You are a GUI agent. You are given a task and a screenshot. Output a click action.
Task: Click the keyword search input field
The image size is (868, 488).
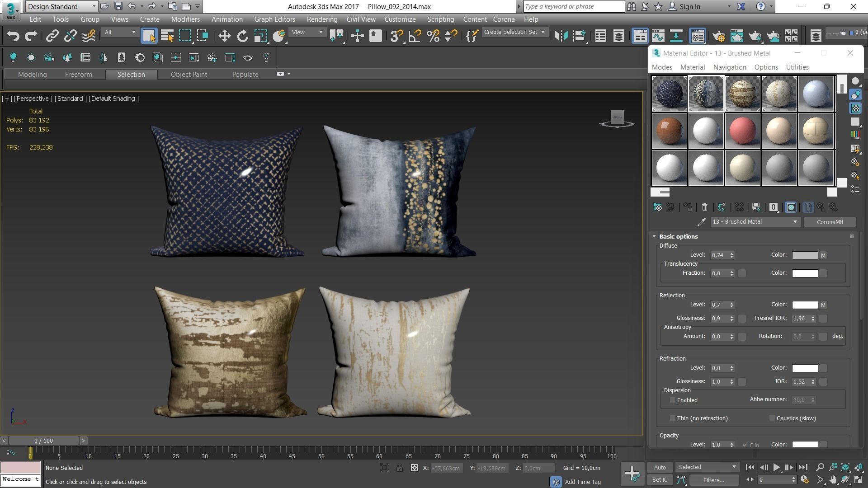pos(574,7)
